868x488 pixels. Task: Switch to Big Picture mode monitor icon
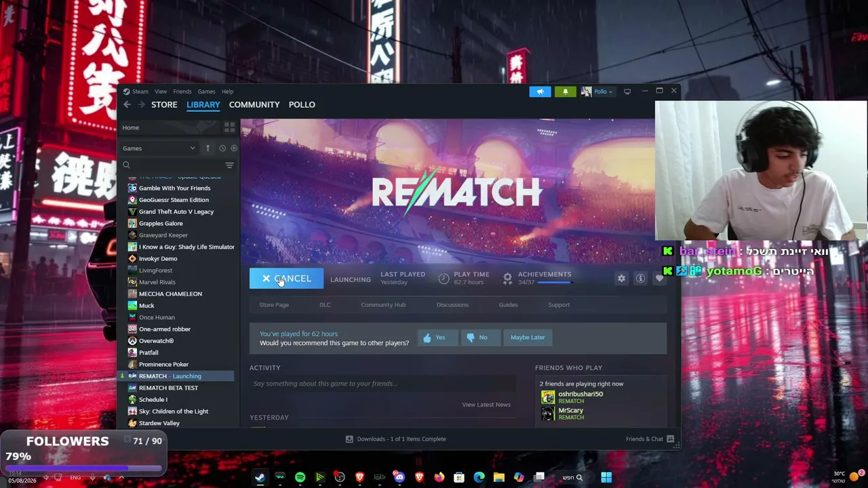click(x=627, y=91)
